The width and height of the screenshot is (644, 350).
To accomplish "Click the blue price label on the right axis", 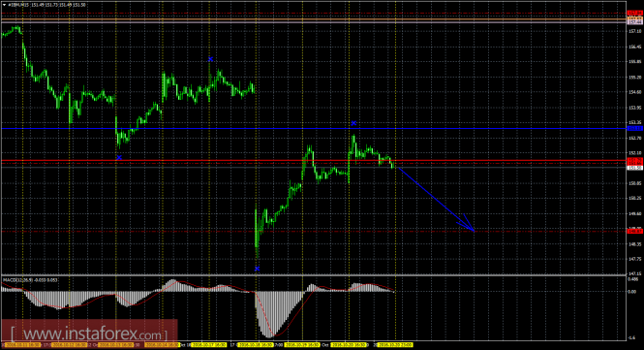I will (x=635, y=129).
